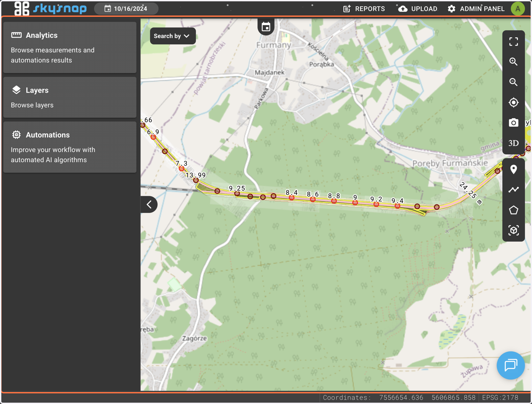Select the point marker tool
Viewport: 532px width, 404px height.
pos(513,169)
